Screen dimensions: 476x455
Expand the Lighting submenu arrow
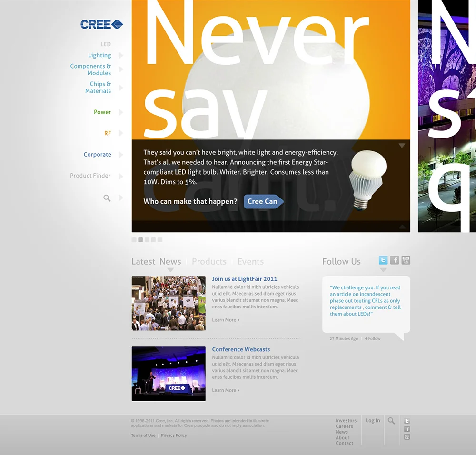121,55
